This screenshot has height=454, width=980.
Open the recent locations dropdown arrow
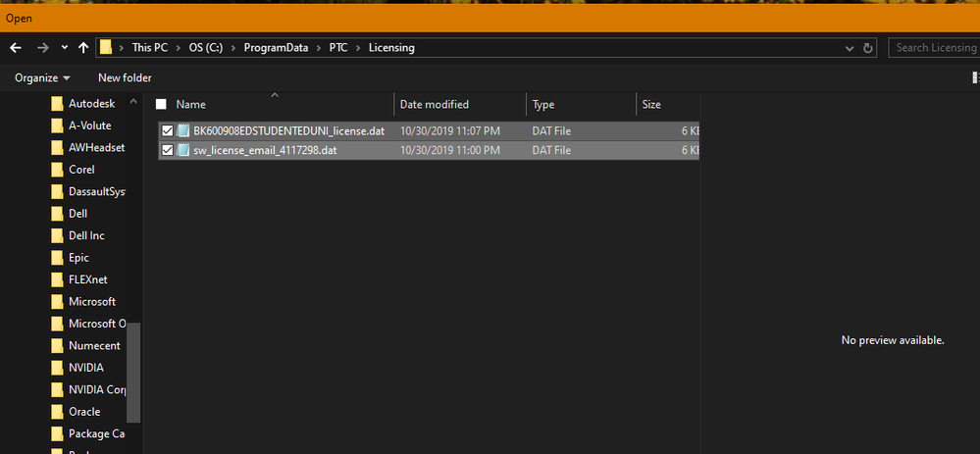(x=65, y=48)
